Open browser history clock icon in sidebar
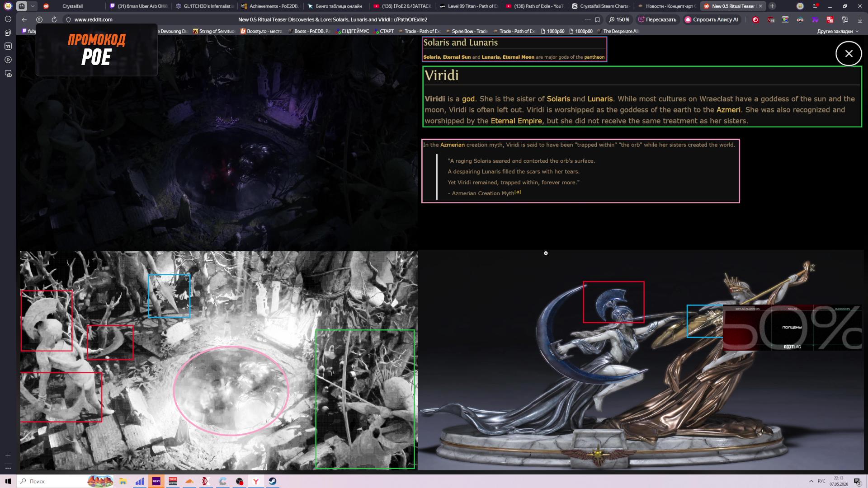Screen dimensions: 868x488 pos(8,19)
